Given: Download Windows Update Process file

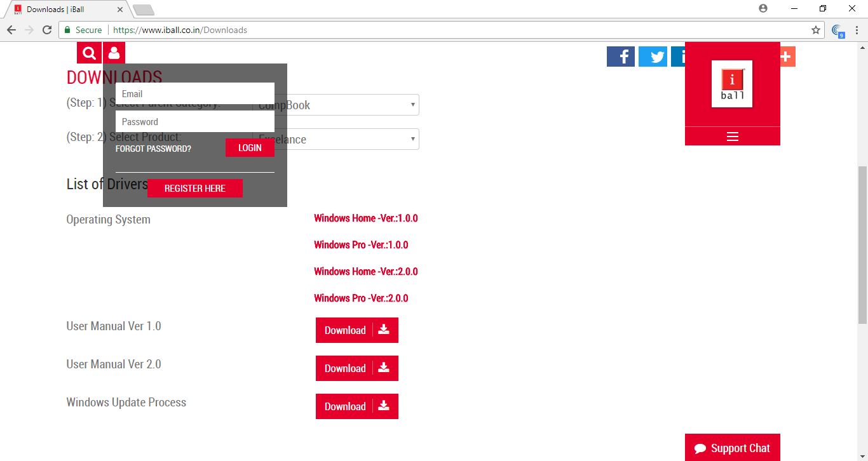Looking at the screenshot, I should (x=357, y=406).
